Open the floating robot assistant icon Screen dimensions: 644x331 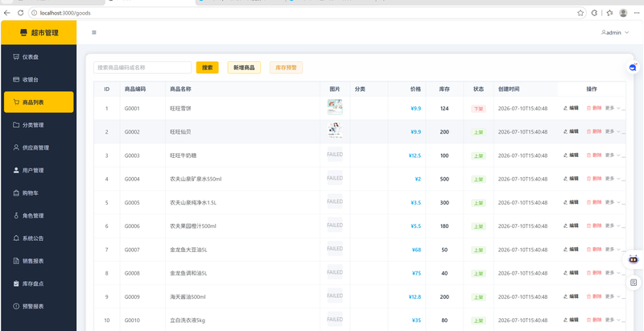point(634,259)
